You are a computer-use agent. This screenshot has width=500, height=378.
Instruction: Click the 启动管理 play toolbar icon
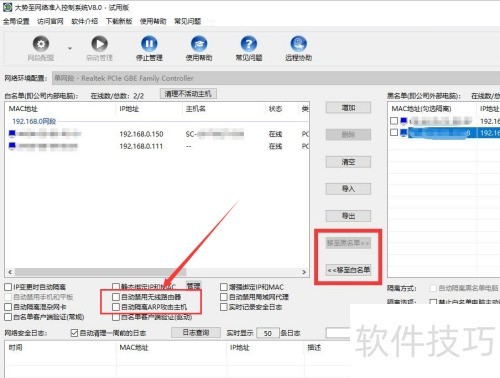(99, 44)
